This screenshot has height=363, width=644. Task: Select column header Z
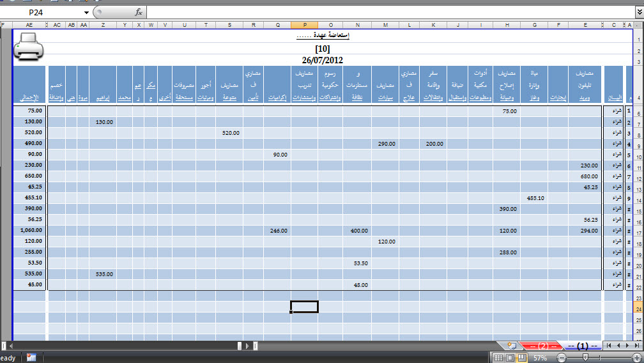click(103, 25)
